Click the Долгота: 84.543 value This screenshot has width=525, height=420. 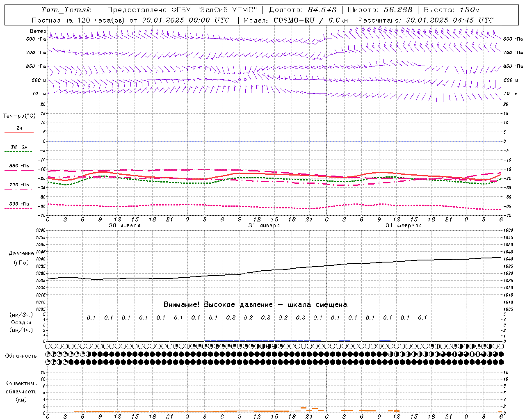pyautogui.click(x=303, y=10)
